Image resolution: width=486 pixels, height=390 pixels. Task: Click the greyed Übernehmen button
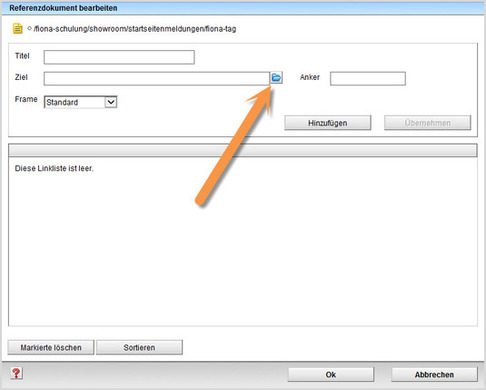click(x=428, y=123)
